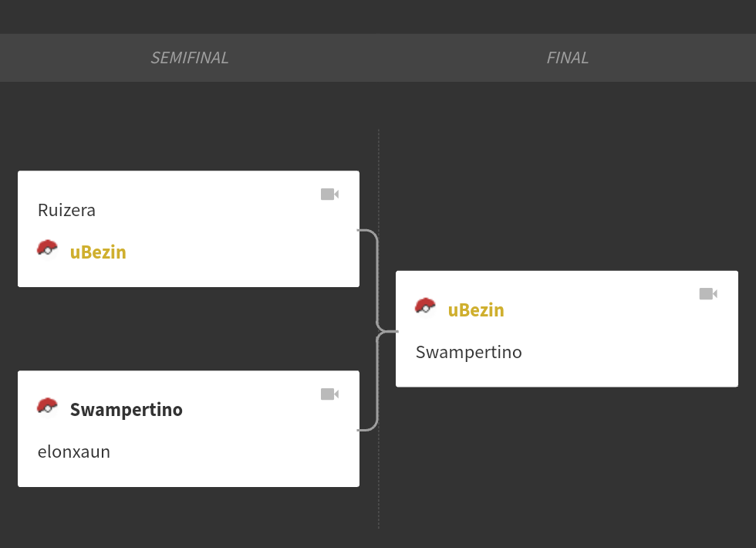Viewport: 756px width, 548px height.
Task: Click Pokéball icon next to uBezin in final
Action: coord(425,306)
